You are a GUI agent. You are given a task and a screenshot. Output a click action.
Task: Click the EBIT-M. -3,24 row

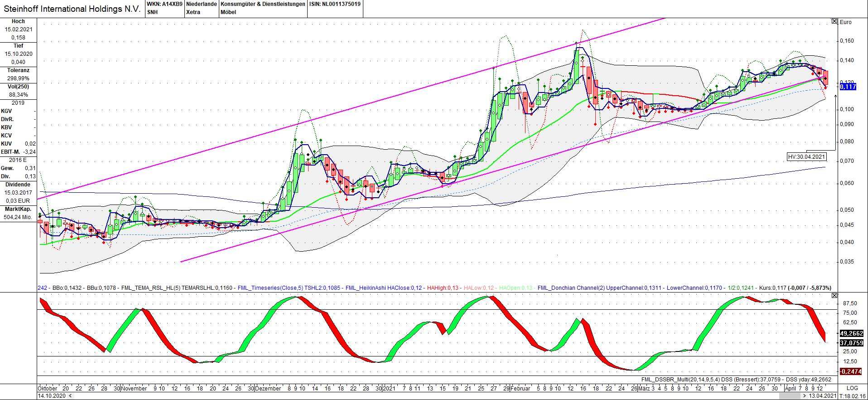[19, 152]
